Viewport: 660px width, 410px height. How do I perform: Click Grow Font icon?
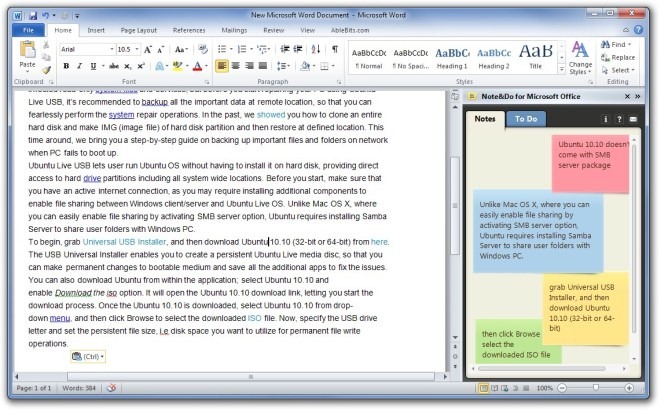click(x=148, y=50)
